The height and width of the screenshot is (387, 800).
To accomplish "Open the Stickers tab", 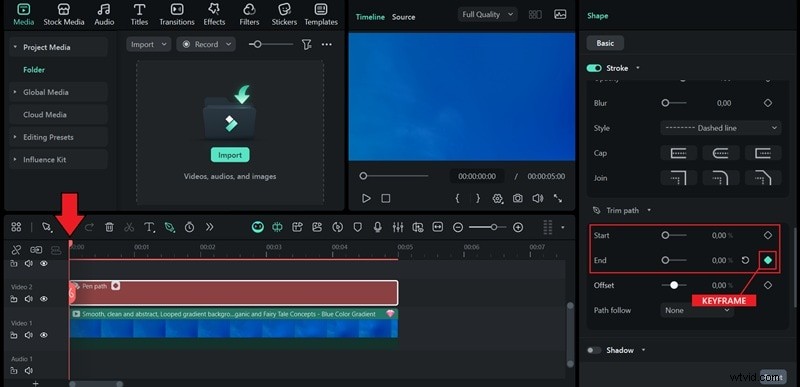I will click(x=284, y=15).
